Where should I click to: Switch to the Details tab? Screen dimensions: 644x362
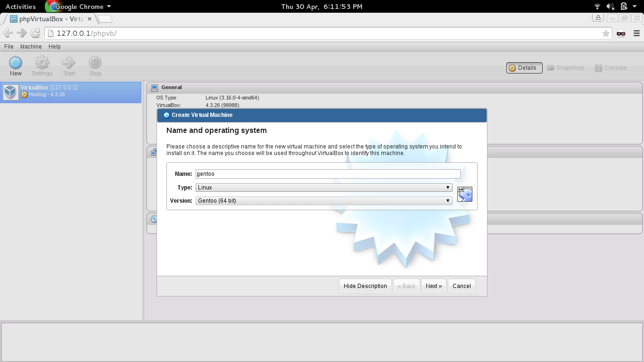click(x=524, y=68)
